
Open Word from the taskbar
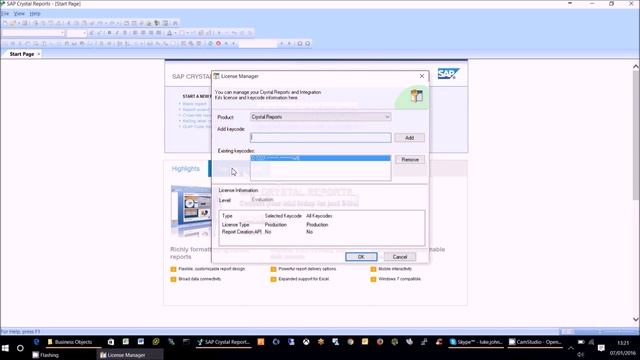coord(141,342)
